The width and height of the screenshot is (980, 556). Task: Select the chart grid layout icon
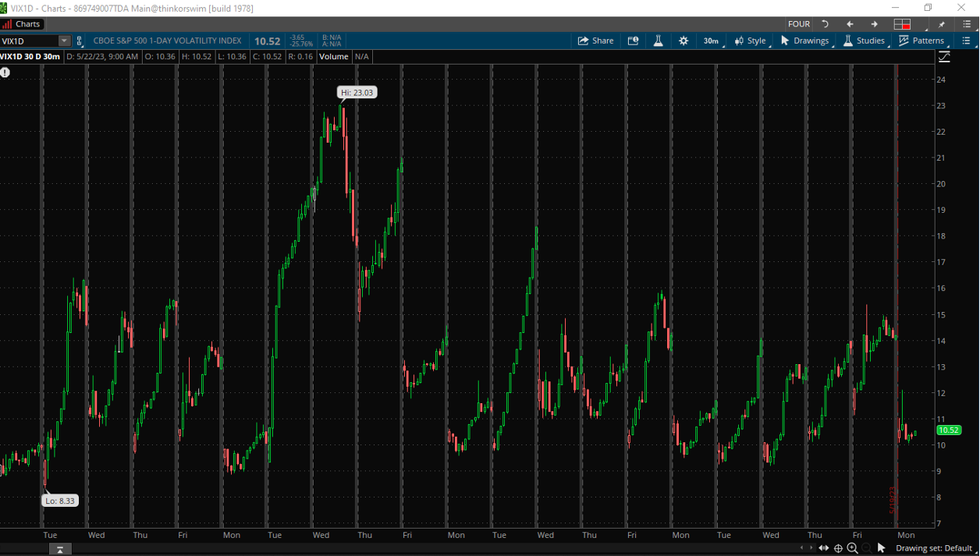tap(902, 24)
